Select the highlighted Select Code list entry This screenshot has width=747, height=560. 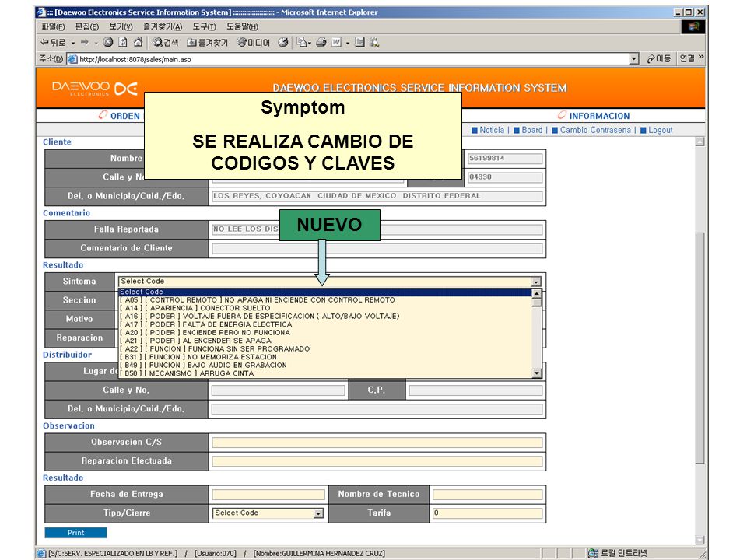(325, 292)
